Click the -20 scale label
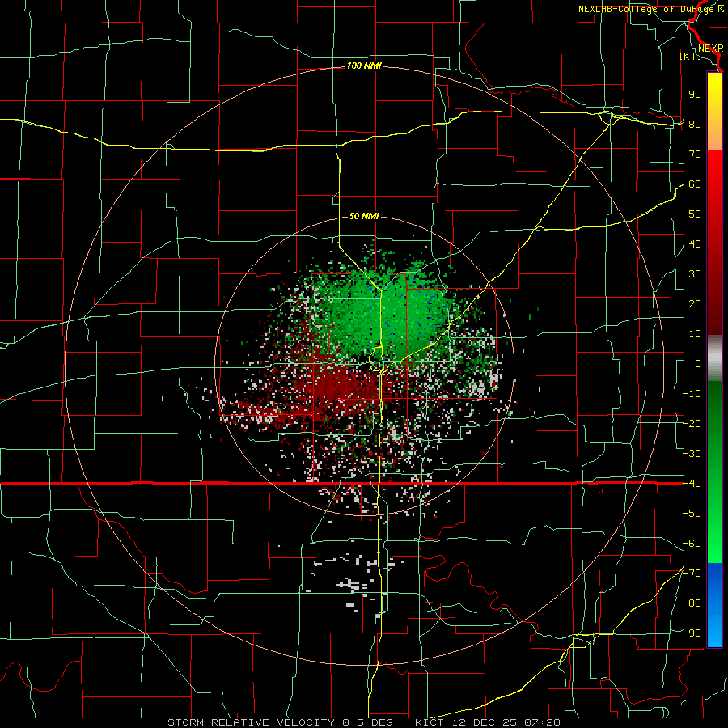 (692, 423)
